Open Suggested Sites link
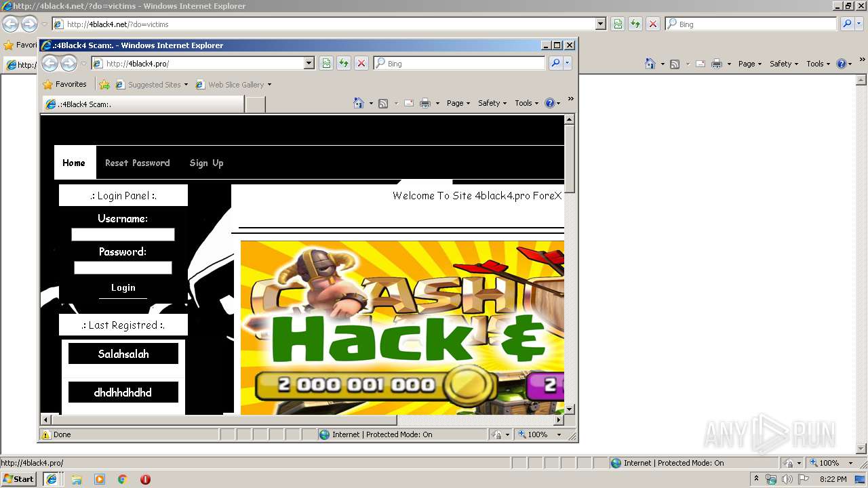868x488 pixels. click(151, 85)
